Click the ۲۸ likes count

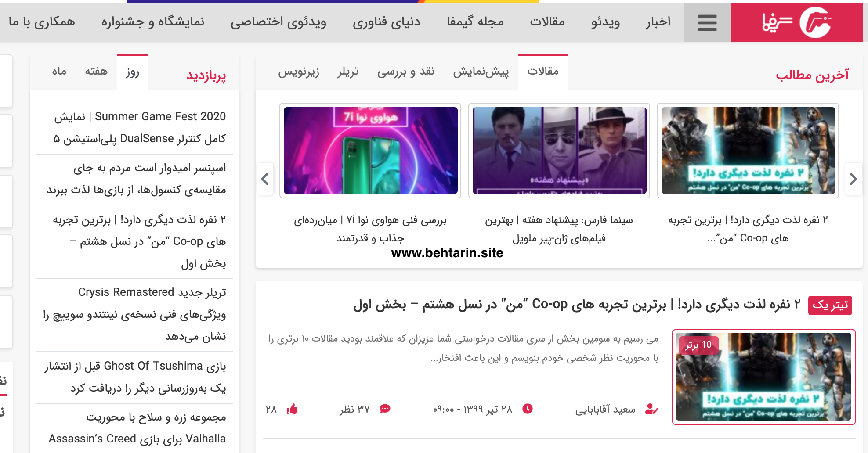(271, 409)
